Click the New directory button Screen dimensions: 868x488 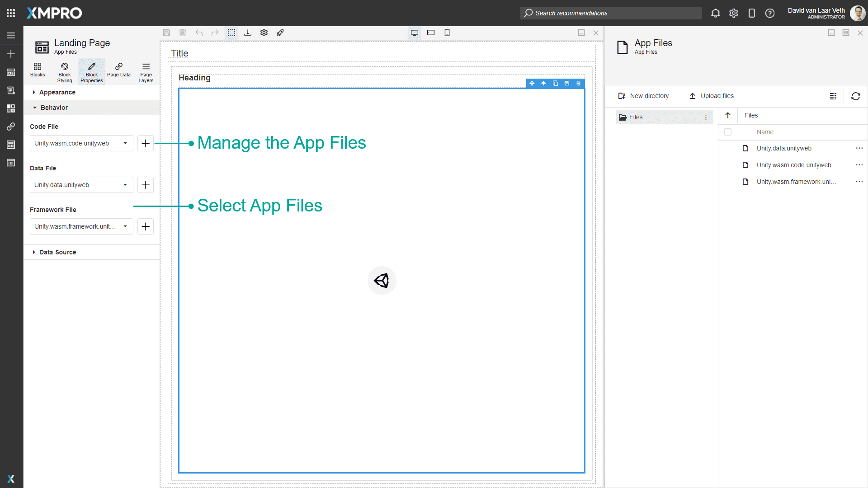pos(644,96)
